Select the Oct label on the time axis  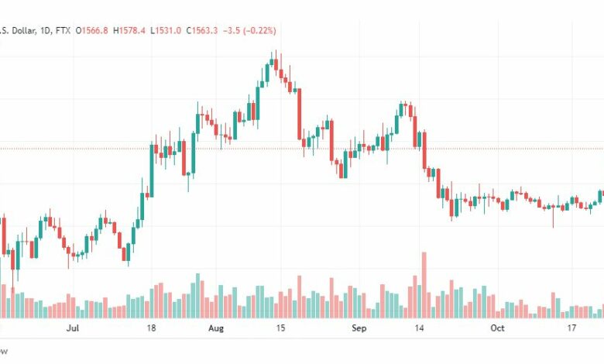tap(497, 328)
